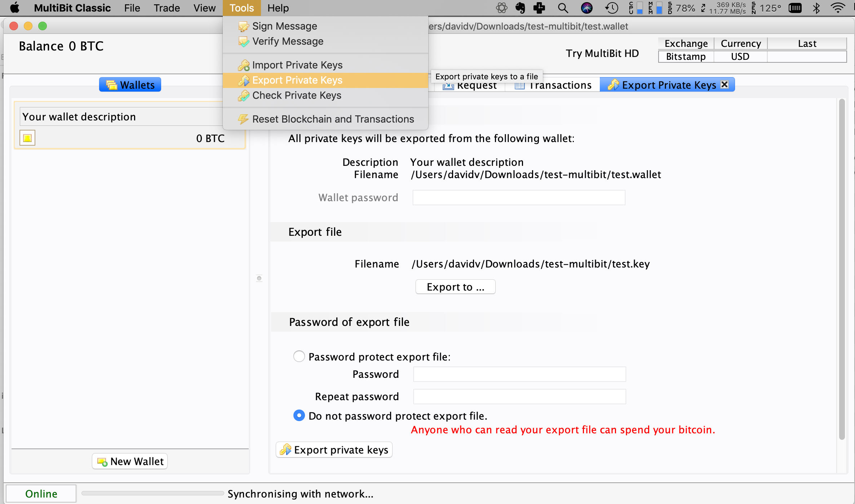Click the atom-shaped menu bar icon
The image size is (855, 504).
point(501,8)
